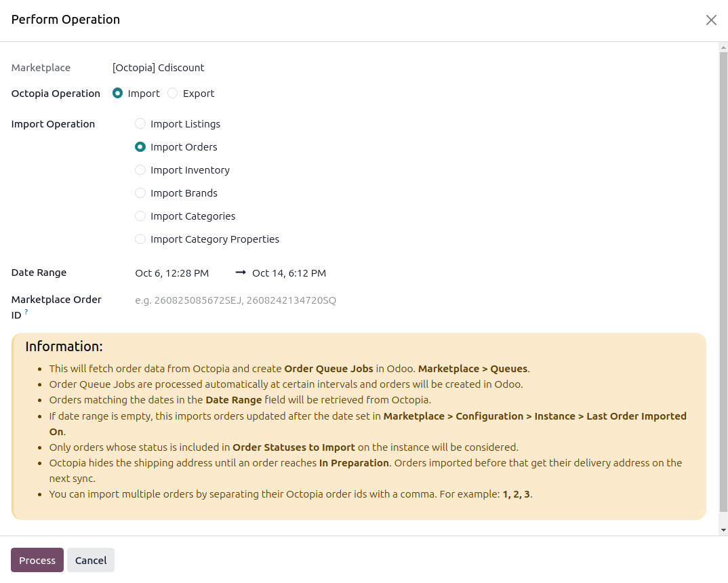This screenshot has height=583, width=728.
Task: Click the Marketplace field label
Action: tap(41, 68)
